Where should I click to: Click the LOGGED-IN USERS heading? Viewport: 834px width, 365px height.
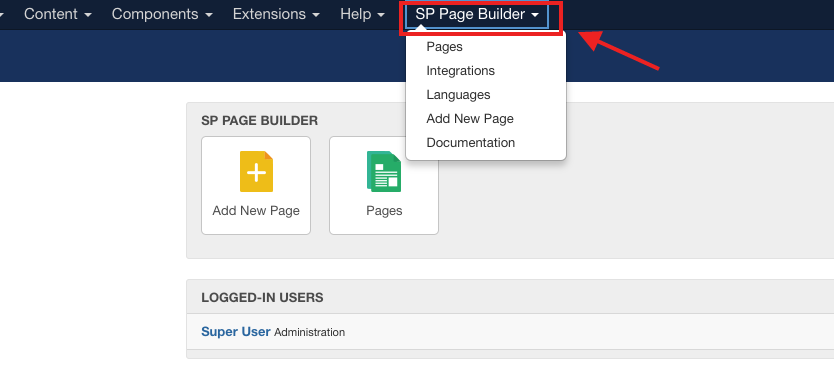262,297
